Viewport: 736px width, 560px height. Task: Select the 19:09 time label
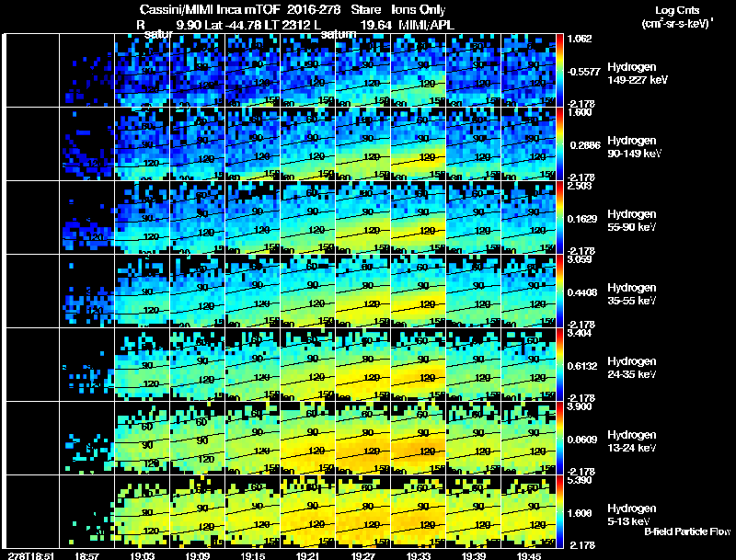(198, 555)
